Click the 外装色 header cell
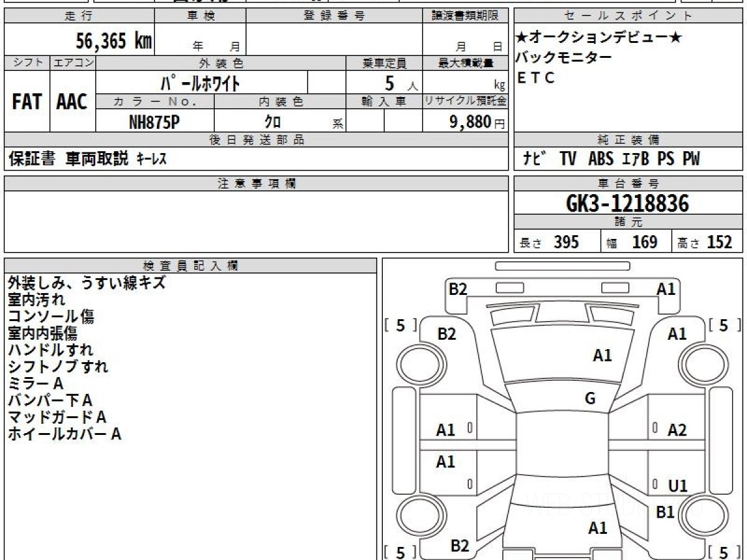Image resolution: width=747 pixels, height=560 pixels. point(222,63)
